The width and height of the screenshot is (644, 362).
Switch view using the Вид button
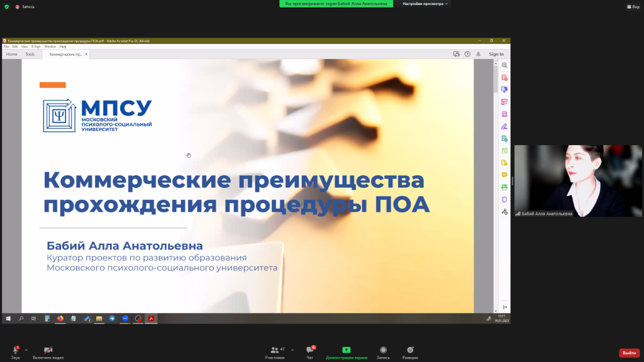point(633,6)
